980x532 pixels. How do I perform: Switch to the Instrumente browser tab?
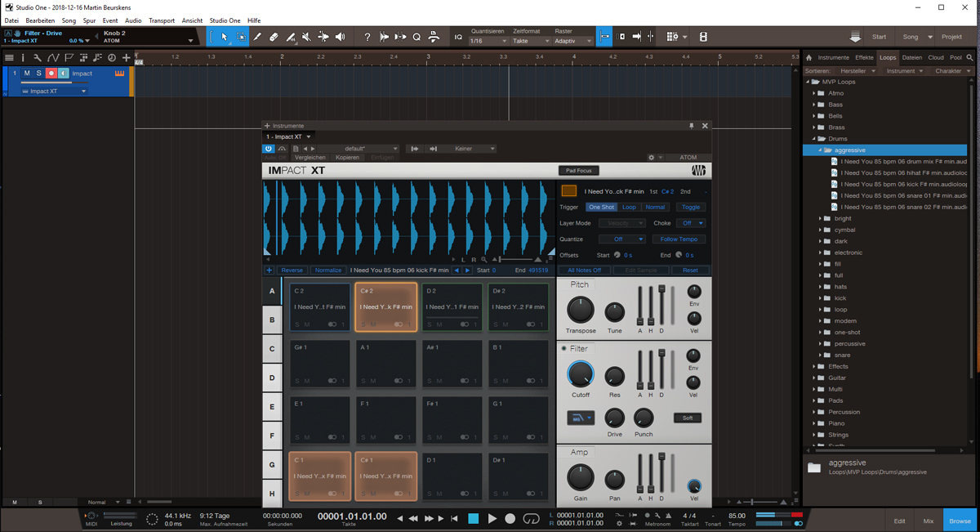tap(834, 58)
